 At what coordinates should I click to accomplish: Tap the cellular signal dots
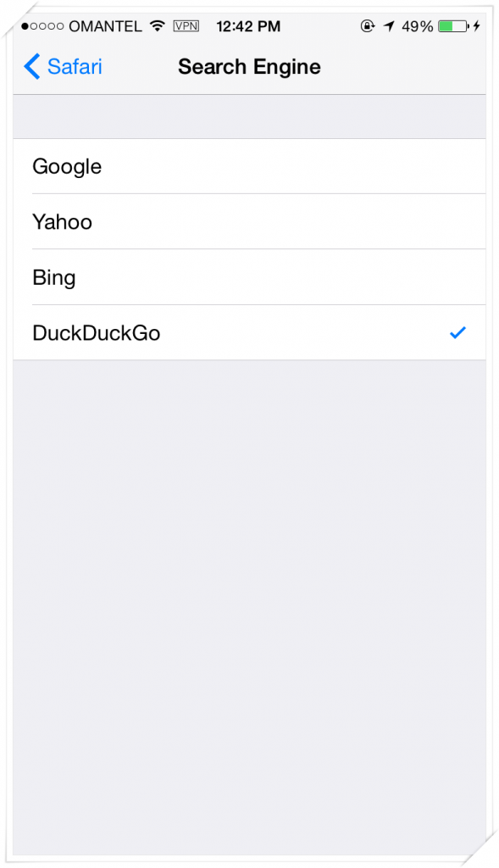click(x=42, y=26)
